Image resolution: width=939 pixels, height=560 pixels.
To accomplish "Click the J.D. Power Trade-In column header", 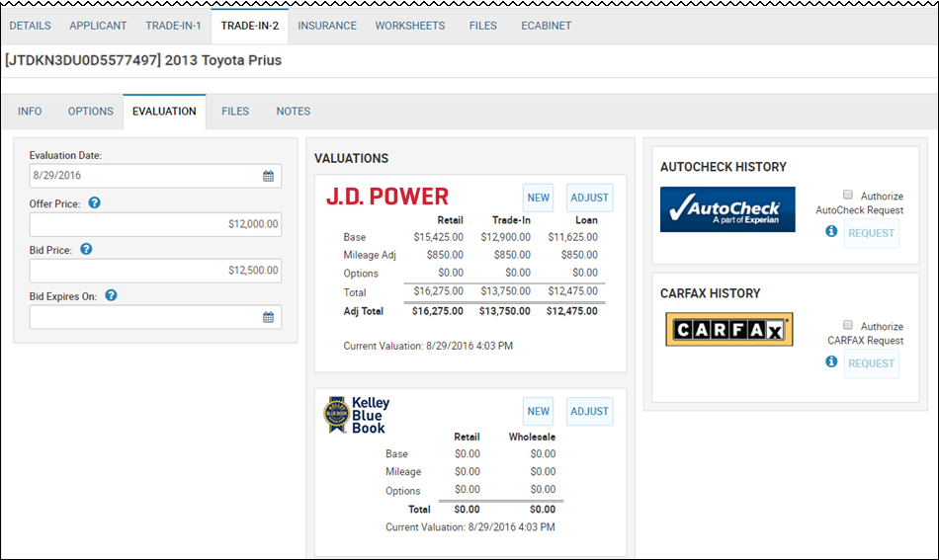I will (x=511, y=220).
